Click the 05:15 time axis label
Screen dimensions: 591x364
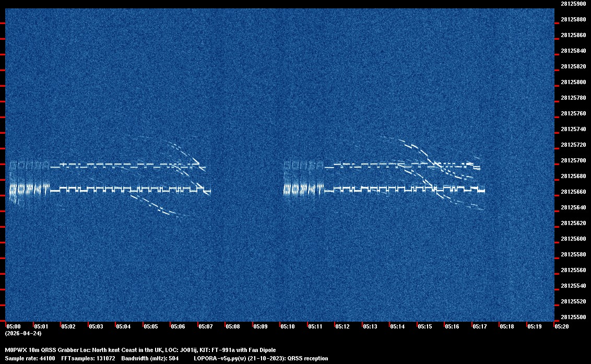pyautogui.click(x=425, y=326)
